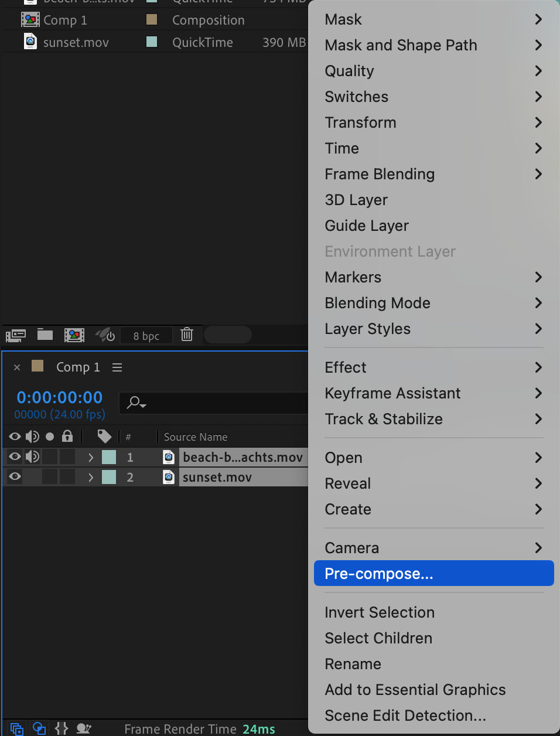This screenshot has width=560, height=736.
Task: Click the Interpret Footage icon in Project panel
Action: 16,335
